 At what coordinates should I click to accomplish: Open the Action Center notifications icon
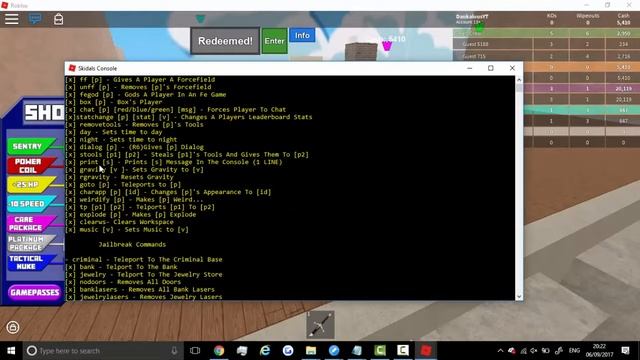coord(626,351)
